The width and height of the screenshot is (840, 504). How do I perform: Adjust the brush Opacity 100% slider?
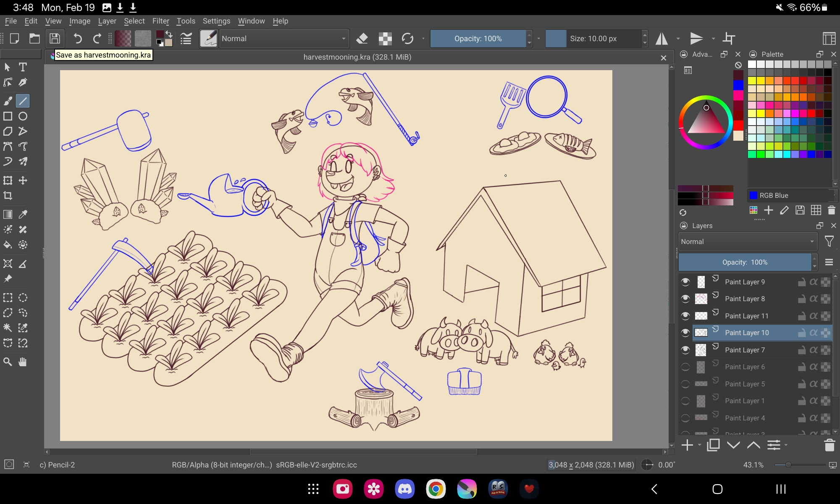pos(478,39)
